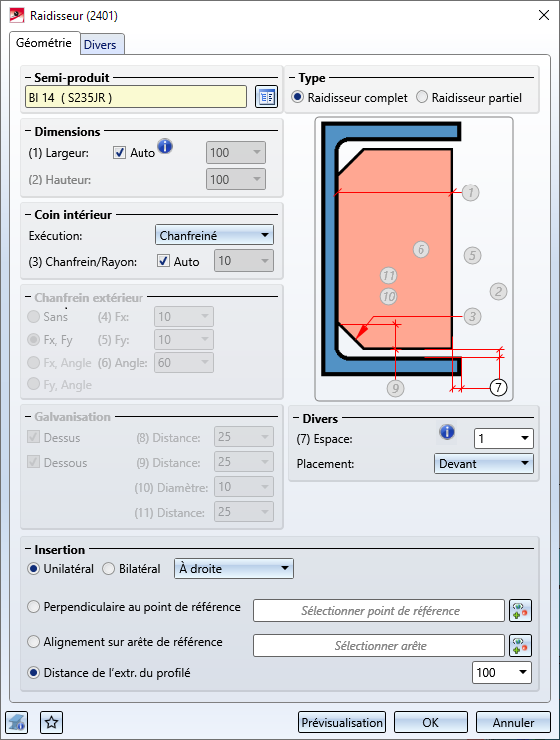Screen dimensions: 560x740
Task: Select Alignement sur arête de référence
Action: pos(33,642)
